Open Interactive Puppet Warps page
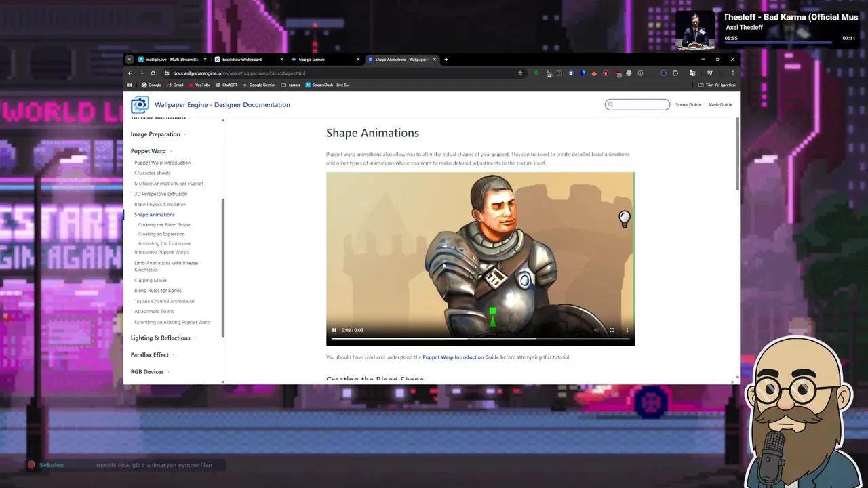The image size is (868, 488). [161, 252]
